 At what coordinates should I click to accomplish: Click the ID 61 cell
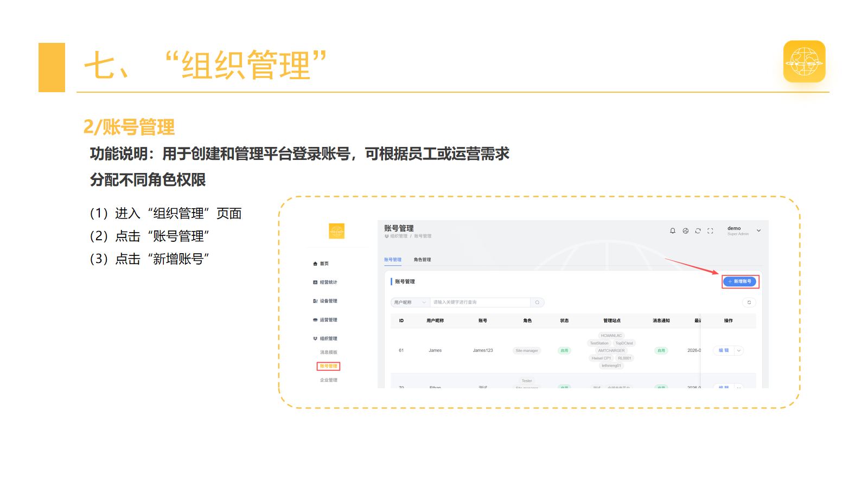(x=401, y=351)
